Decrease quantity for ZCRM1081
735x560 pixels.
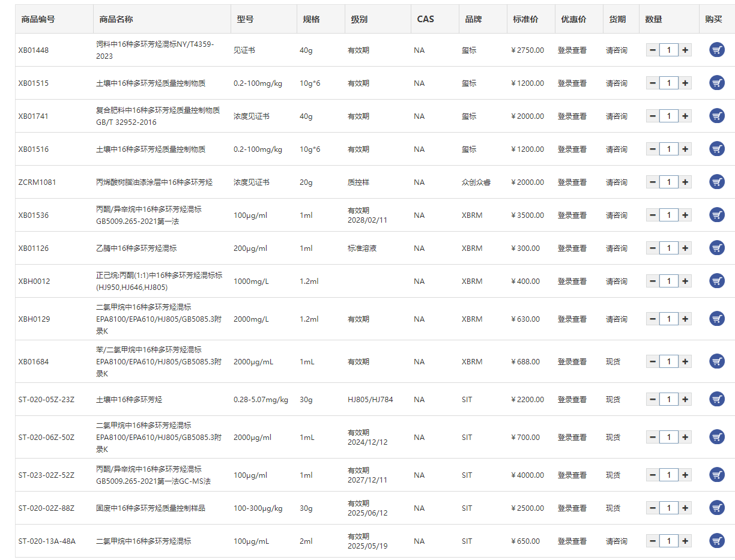click(x=653, y=182)
